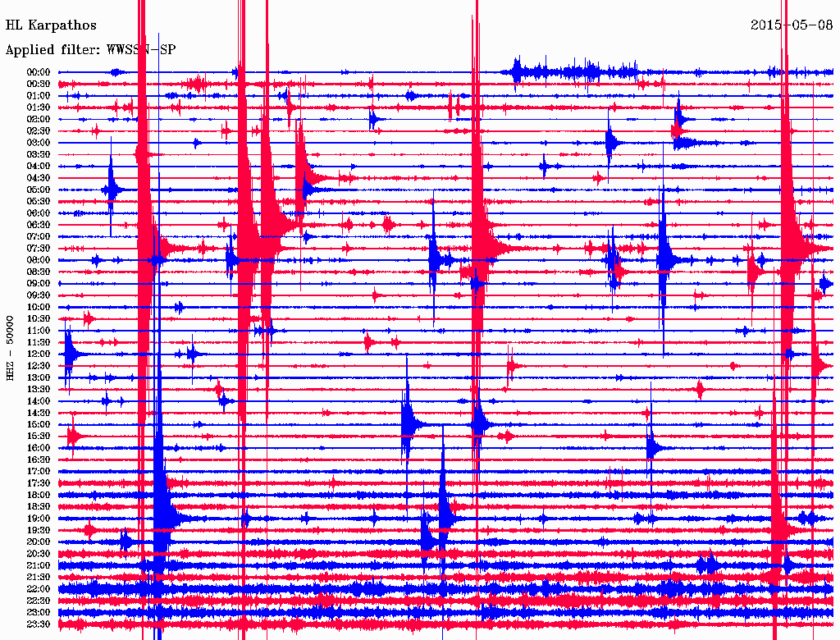
Task: Select the 04:00 time label
Action: pyautogui.click(x=39, y=167)
